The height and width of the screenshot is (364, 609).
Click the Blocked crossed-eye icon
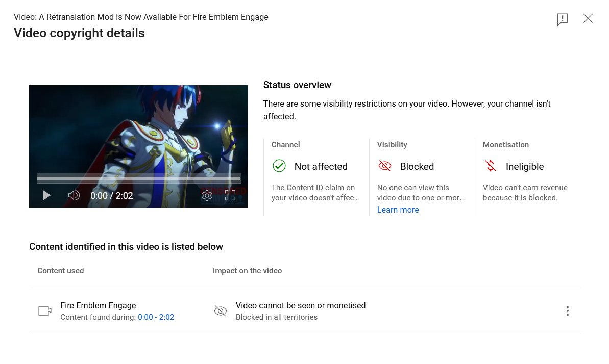pos(384,166)
